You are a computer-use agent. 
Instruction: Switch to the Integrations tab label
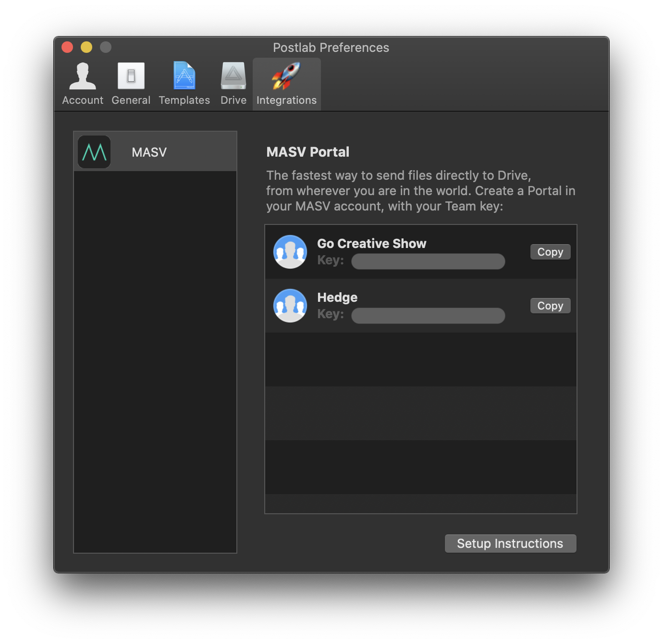(286, 100)
